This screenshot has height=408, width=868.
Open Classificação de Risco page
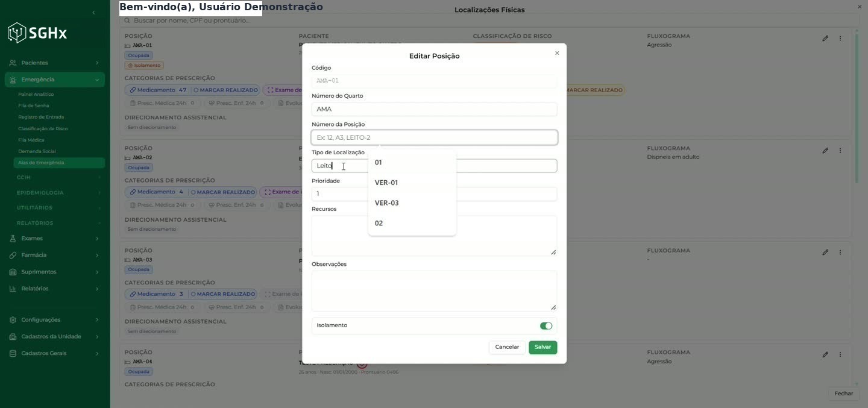point(43,128)
